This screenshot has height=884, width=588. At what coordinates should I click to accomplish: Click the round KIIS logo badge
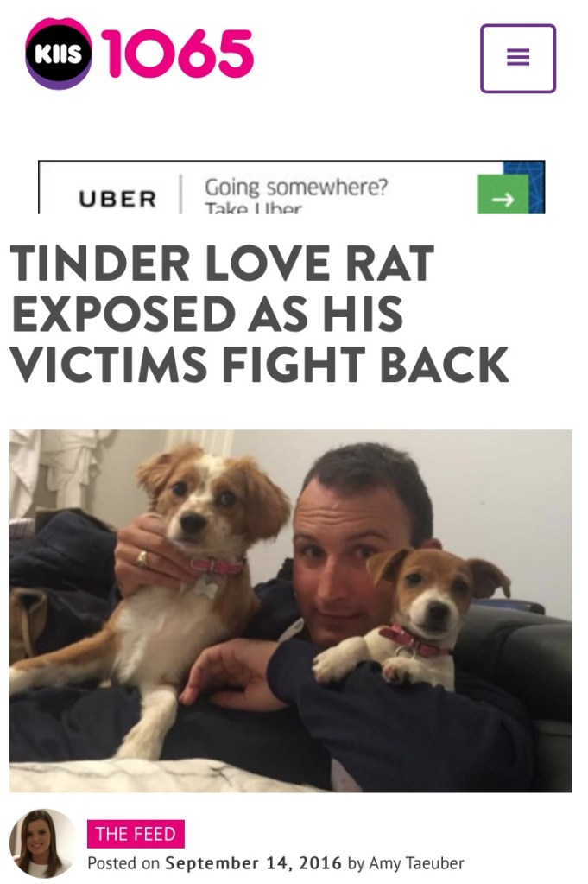(x=59, y=54)
